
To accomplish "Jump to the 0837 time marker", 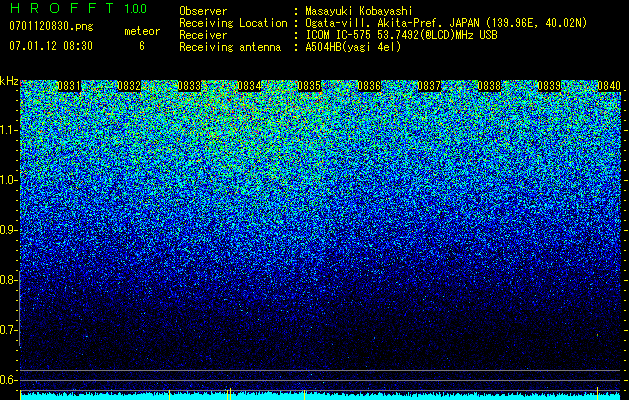I will [x=429, y=86].
